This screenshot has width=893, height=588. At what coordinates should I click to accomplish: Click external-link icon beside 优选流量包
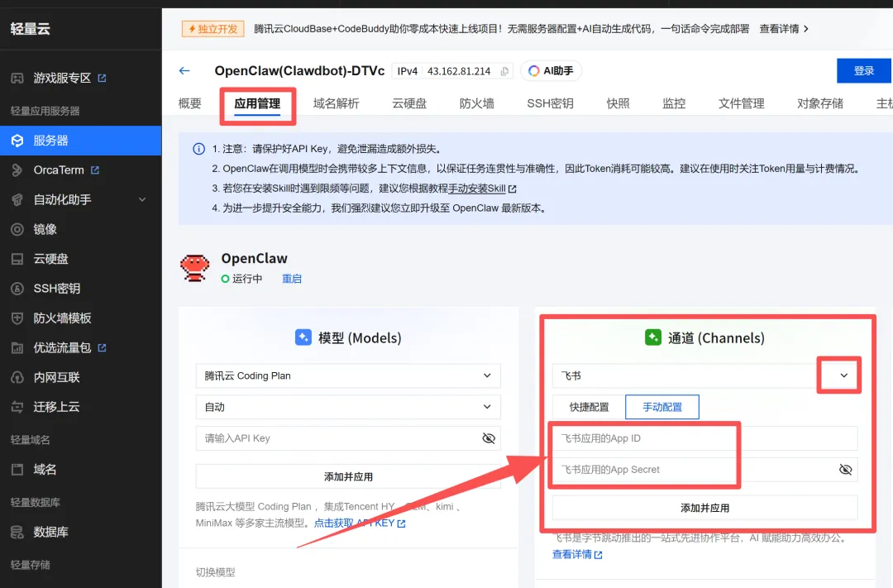(x=102, y=347)
